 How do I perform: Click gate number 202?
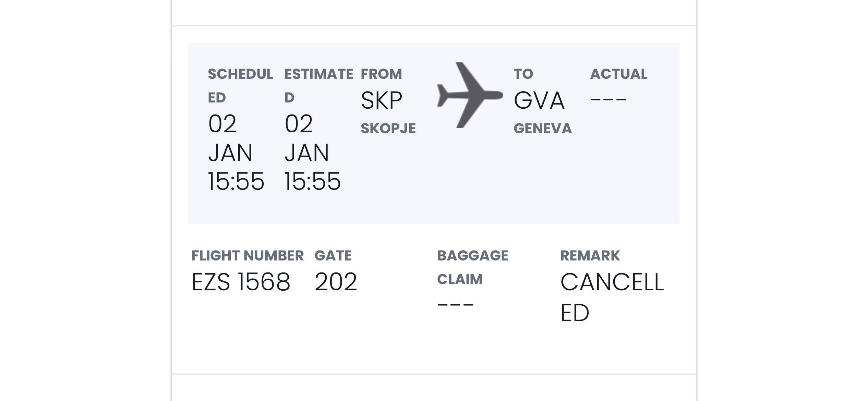coord(336,282)
